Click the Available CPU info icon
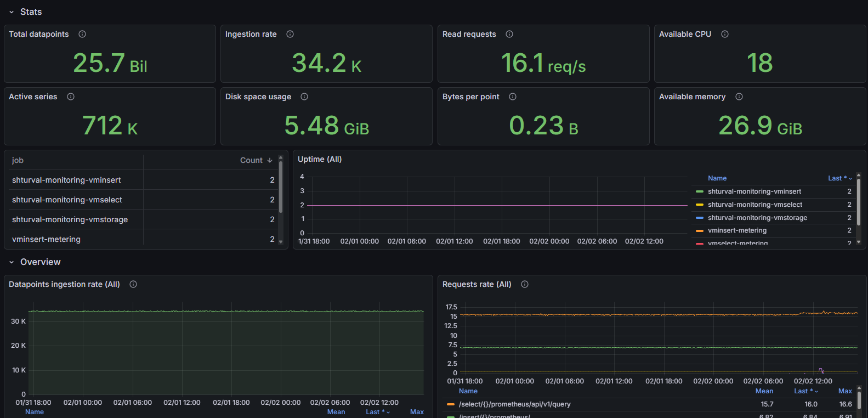Viewport: 868px width, 418px height. [725, 34]
